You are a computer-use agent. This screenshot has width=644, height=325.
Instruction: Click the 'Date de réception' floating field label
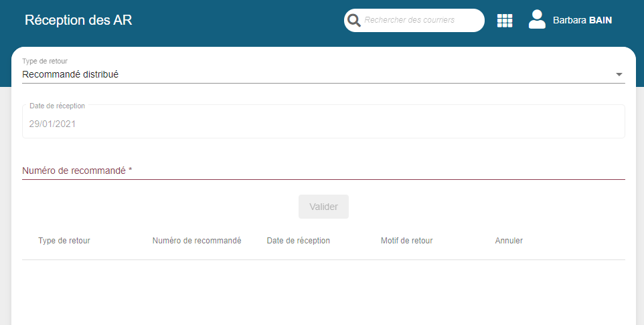pyautogui.click(x=57, y=106)
